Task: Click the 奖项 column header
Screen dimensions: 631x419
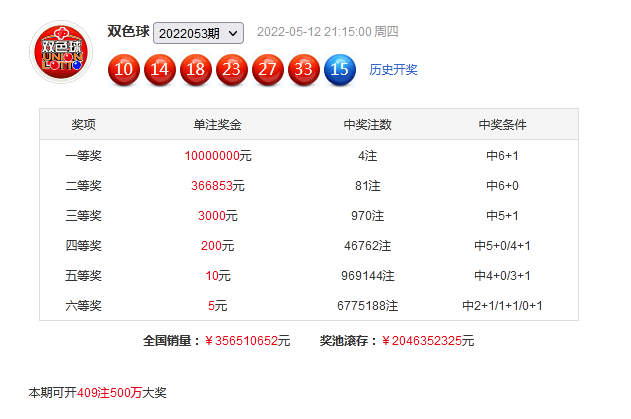Action: 84,124
